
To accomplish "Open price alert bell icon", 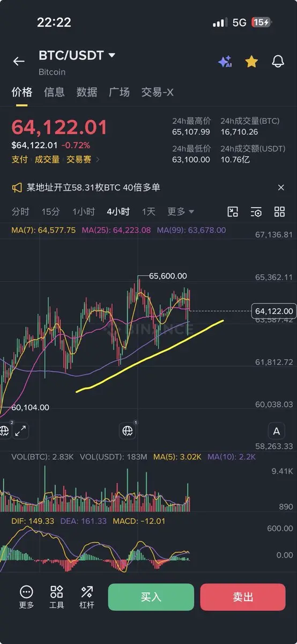I will 278,61.
